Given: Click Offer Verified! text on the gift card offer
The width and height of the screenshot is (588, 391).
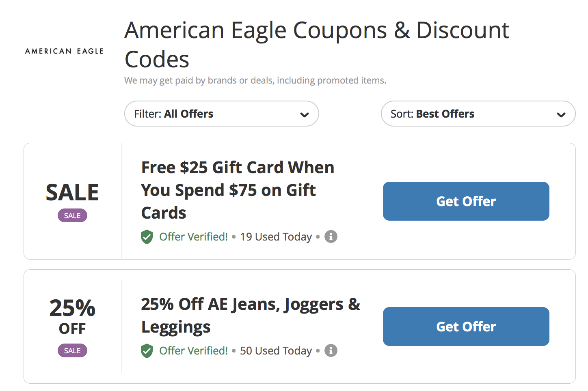Looking at the screenshot, I should point(193,236).
